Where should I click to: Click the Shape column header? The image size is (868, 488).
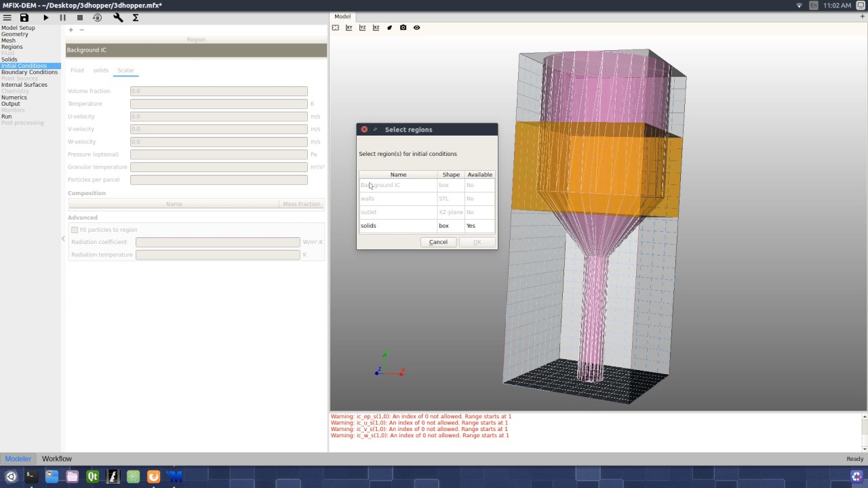coord(451,175)
